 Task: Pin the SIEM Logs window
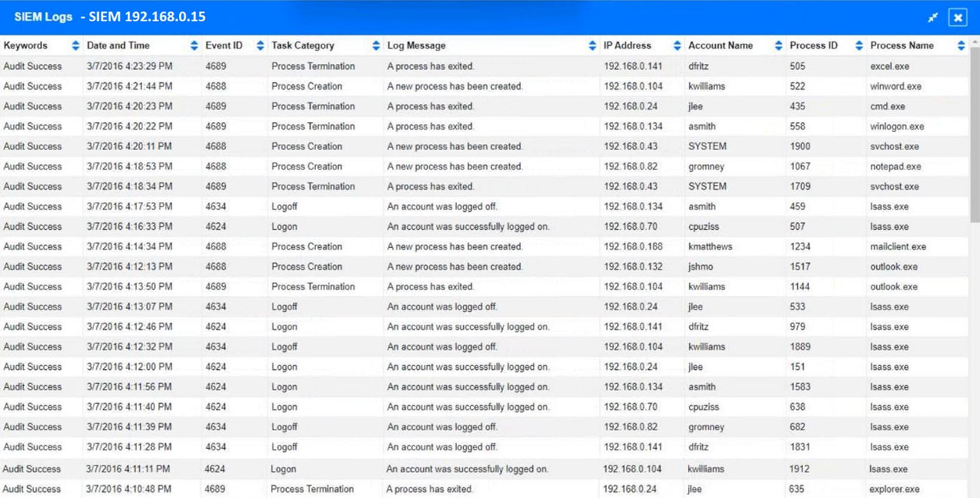(x=933, y=17)
